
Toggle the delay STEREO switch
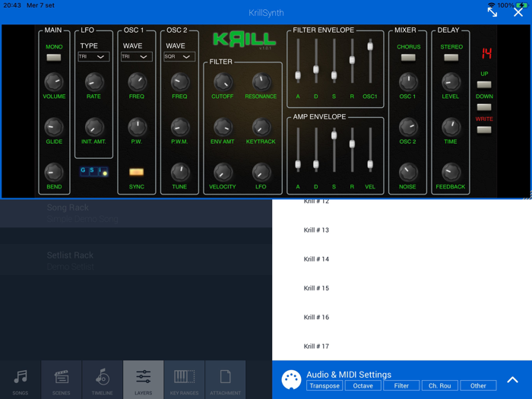click(x=451, y=57)
